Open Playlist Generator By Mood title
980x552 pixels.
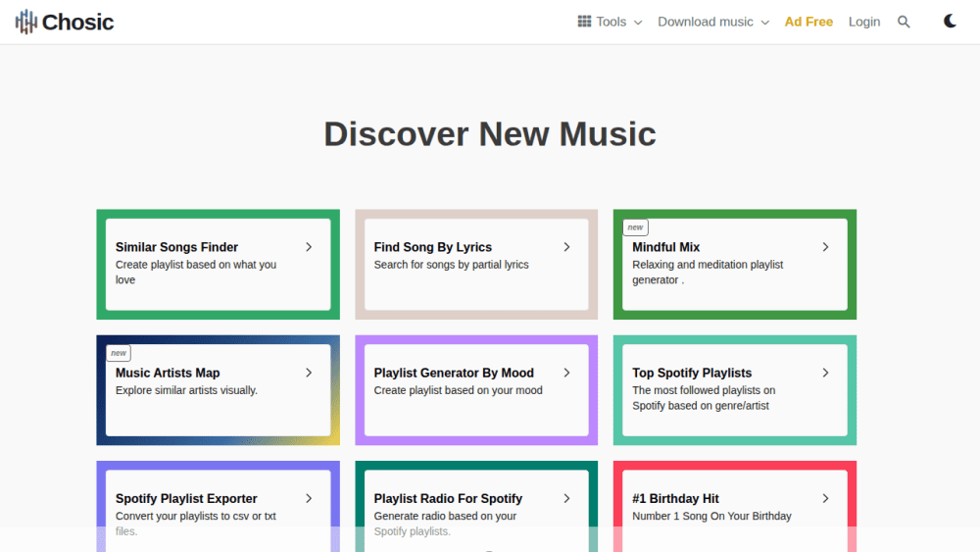tap(454, 373)
